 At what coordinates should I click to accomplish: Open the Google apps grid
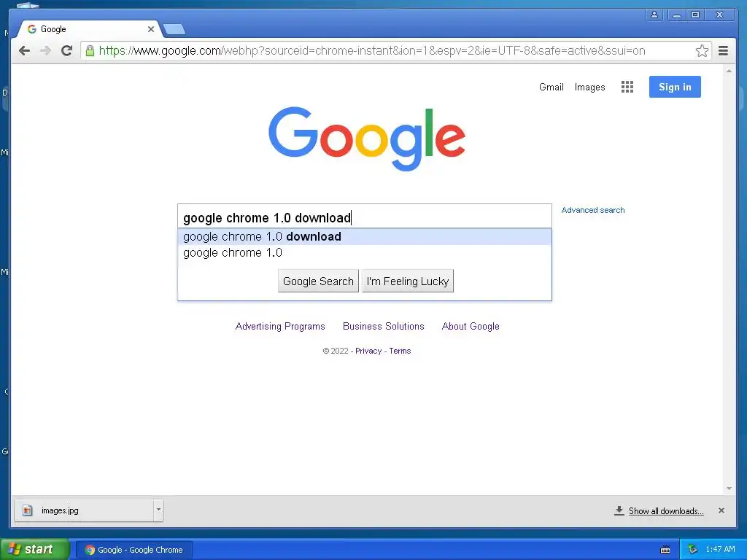627,87
